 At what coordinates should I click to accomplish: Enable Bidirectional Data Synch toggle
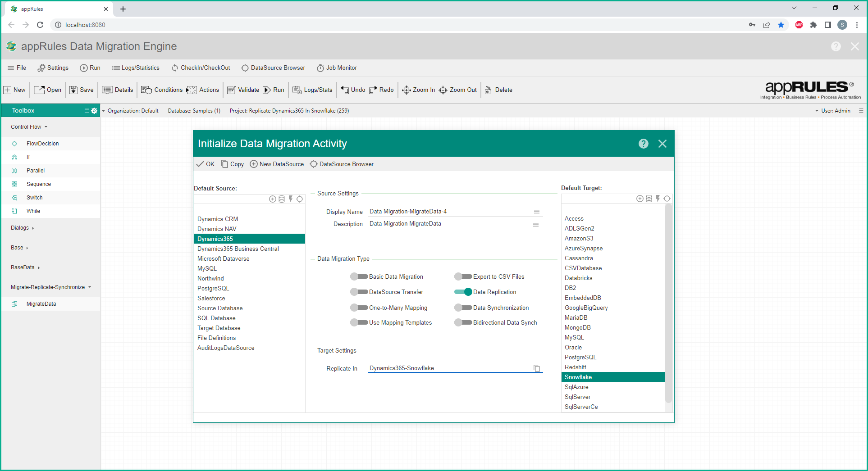tap(463, 322)
